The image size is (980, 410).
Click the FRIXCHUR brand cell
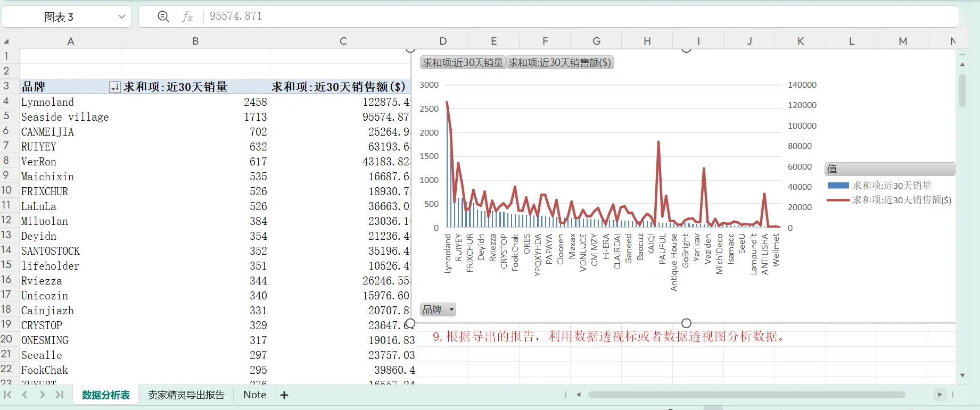70,191
